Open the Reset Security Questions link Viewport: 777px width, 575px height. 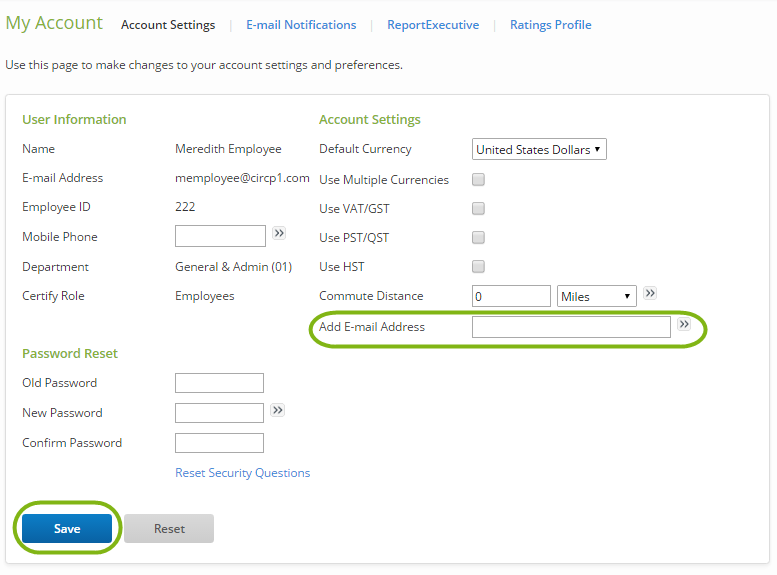[x=242, y=473]
